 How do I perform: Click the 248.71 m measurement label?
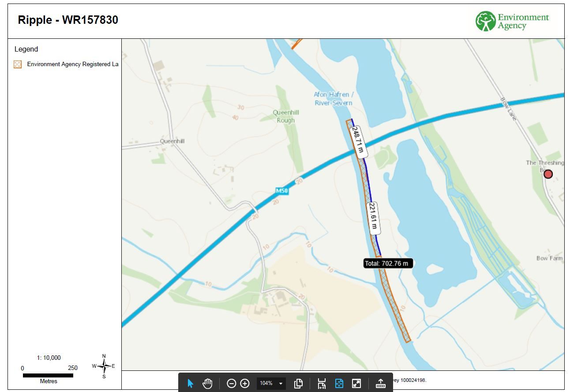tap(358, 142)
